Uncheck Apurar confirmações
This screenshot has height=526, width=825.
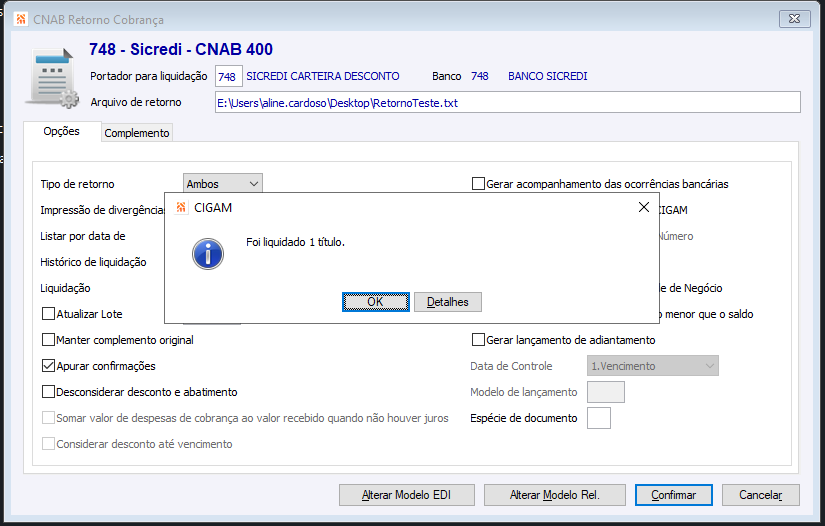tap(48, 366)
